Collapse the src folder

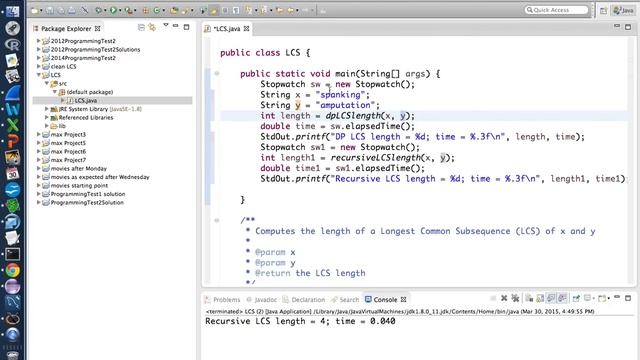point(47,83)
